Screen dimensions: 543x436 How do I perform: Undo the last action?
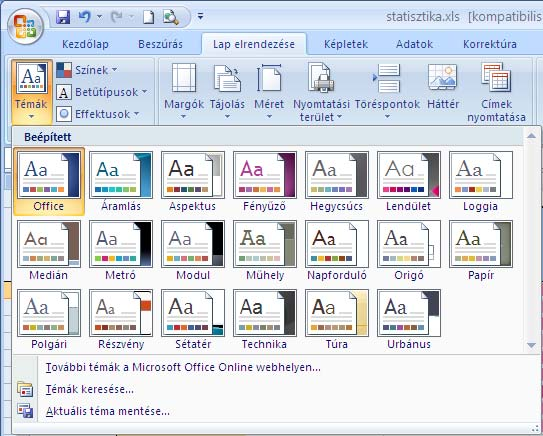click(x=84, y=17)
